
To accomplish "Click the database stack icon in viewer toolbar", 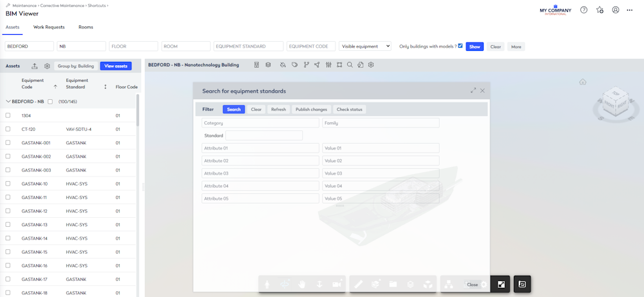I will 268,65.
